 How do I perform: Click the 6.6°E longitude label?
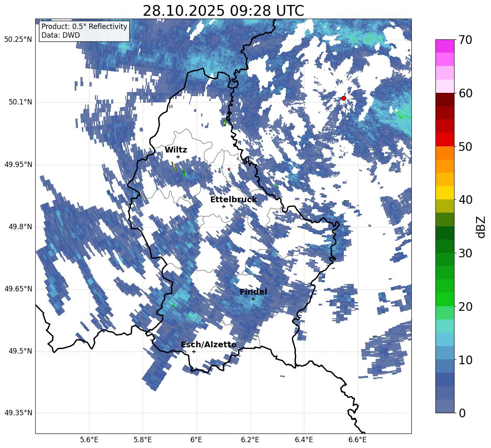click(357, 440)
